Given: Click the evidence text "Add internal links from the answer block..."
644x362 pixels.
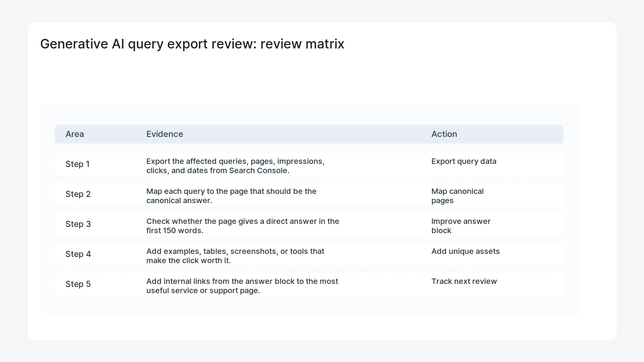Looking at the screenshot, I should coord(242,286).
